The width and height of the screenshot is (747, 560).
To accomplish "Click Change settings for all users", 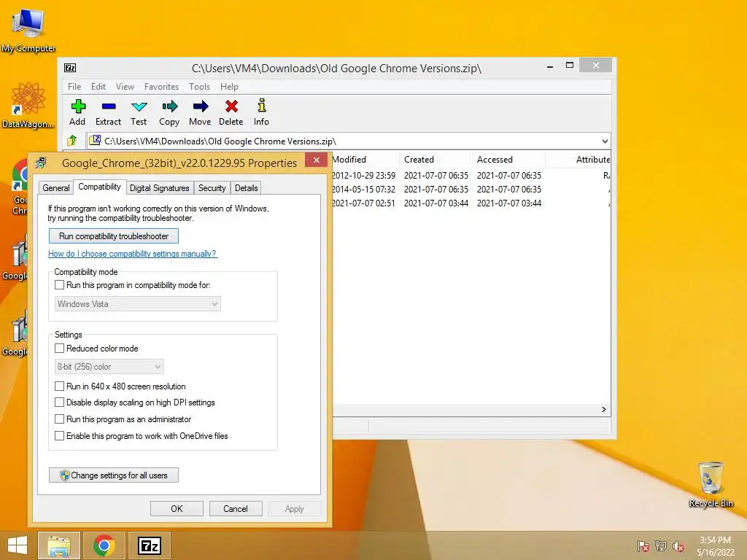I will [x=114, y=475].
